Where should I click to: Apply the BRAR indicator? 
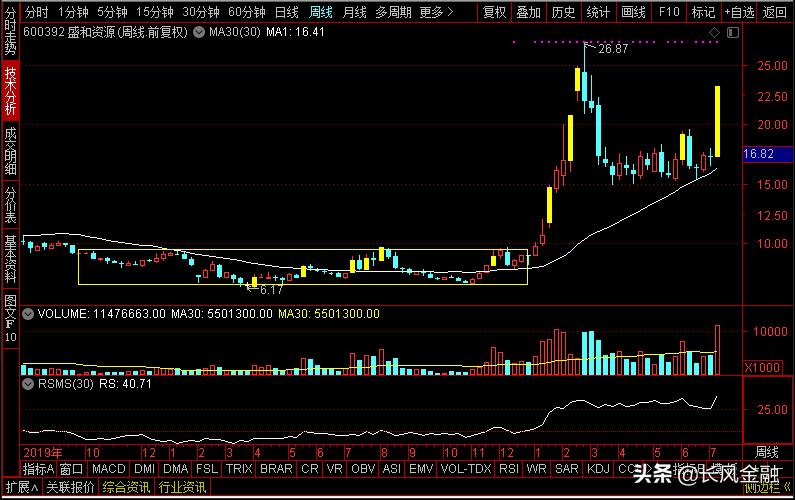276,469
